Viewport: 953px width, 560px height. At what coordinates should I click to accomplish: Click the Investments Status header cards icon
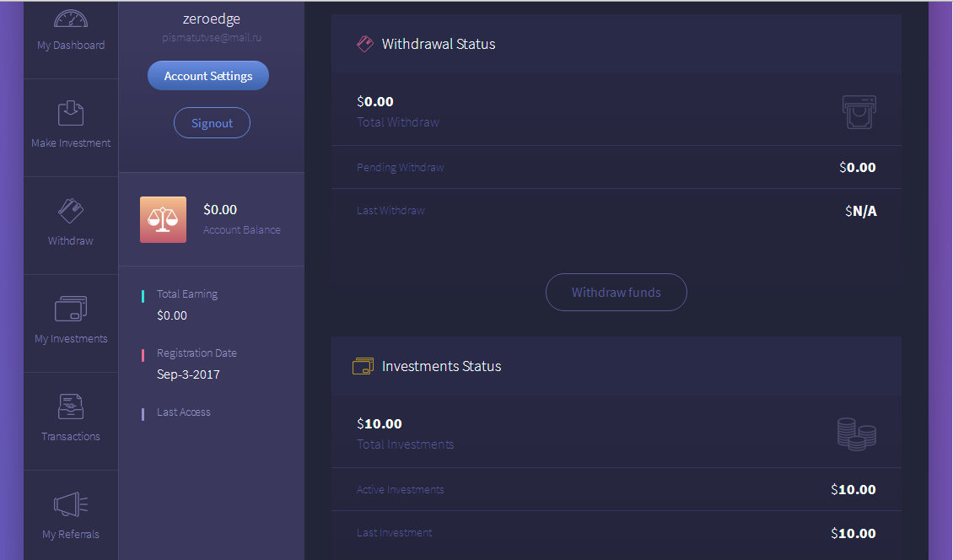(363, 366)
